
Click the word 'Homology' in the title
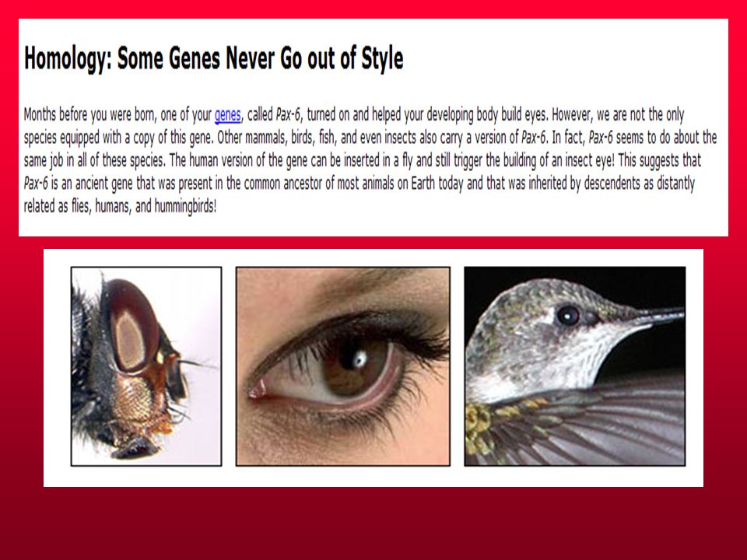(68, 58)
